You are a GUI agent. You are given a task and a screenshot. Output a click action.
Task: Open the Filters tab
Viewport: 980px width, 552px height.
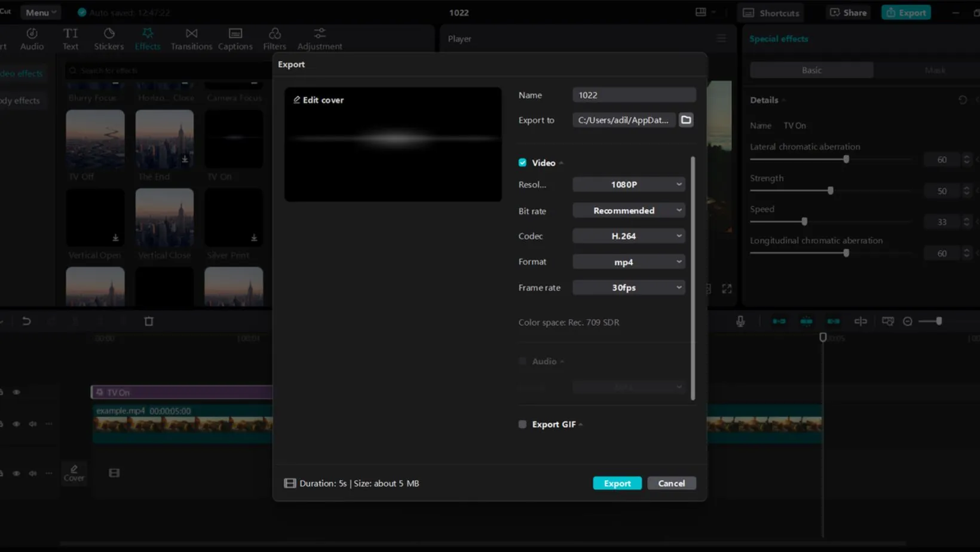click(274, 38)
